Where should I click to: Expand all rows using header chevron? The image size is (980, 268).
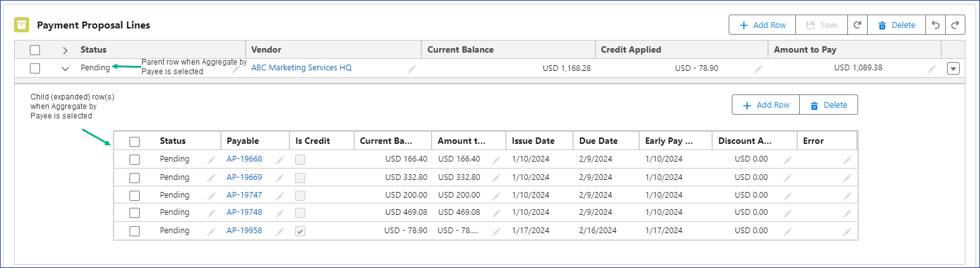(65, 50)
